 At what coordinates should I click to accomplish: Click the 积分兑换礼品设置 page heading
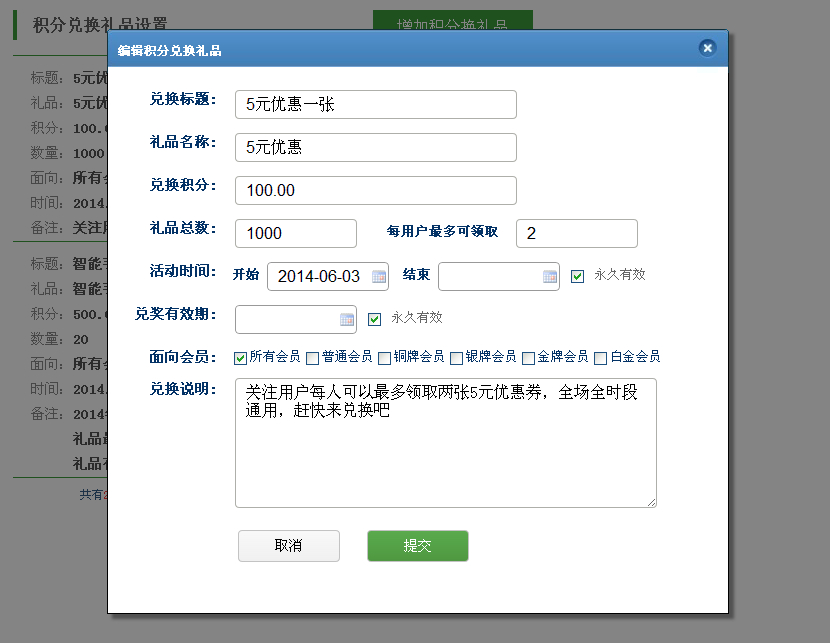100,24
